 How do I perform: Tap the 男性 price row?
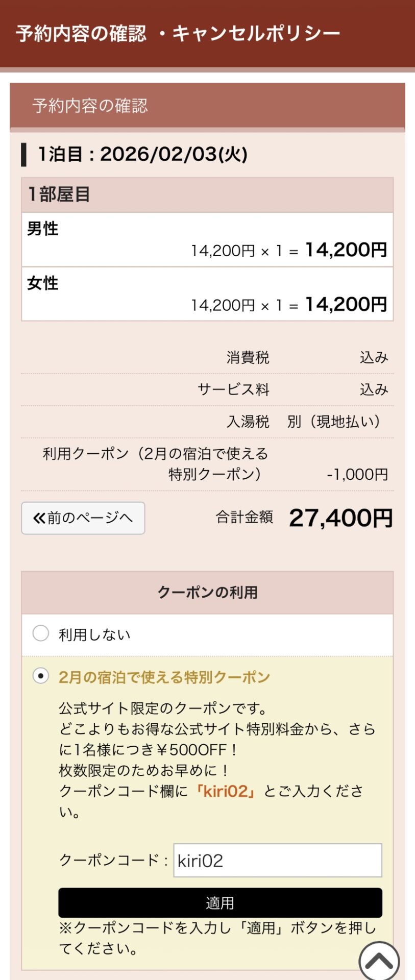207,240
